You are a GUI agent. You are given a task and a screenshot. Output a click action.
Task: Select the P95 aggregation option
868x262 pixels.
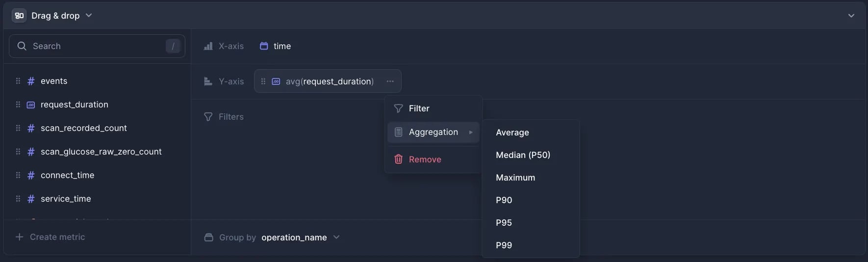(x=504, y=223)
